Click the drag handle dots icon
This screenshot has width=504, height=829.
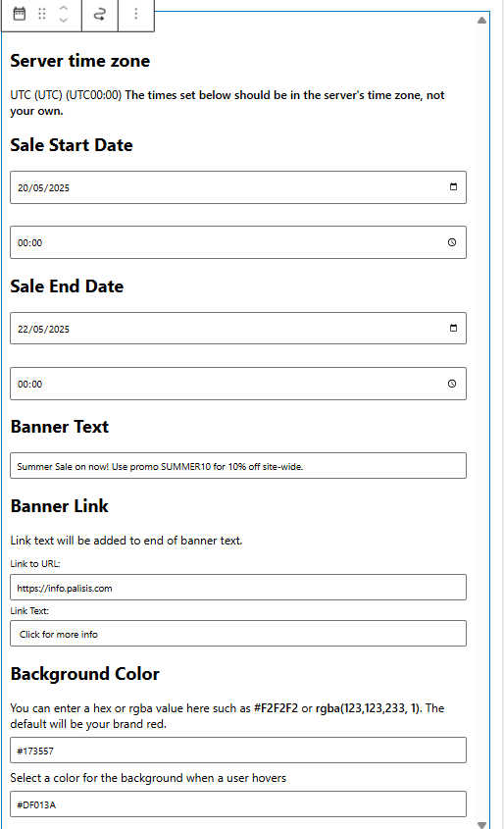click(42, 14)
